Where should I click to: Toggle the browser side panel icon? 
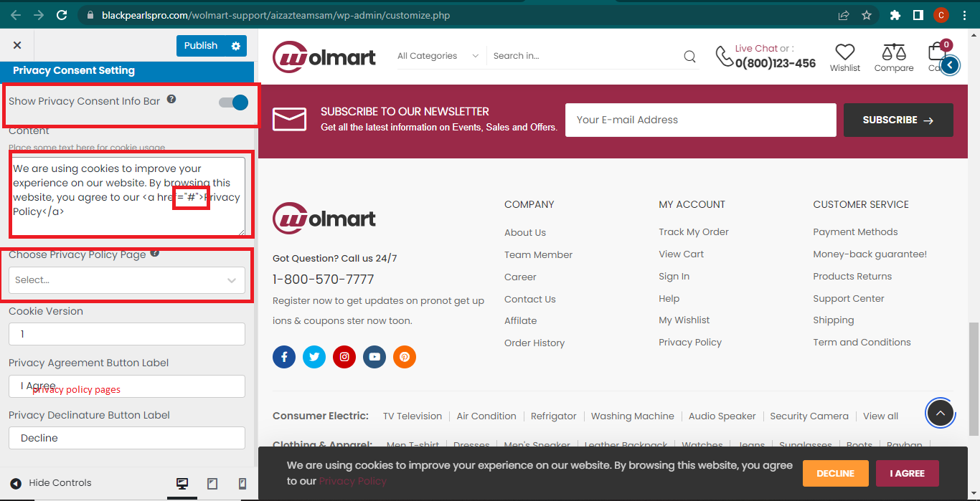click(x=918, y=14)
